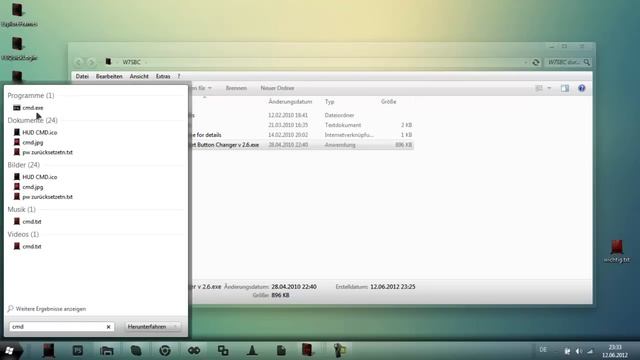Click the DE language indicator in the tray

[543, 350]
